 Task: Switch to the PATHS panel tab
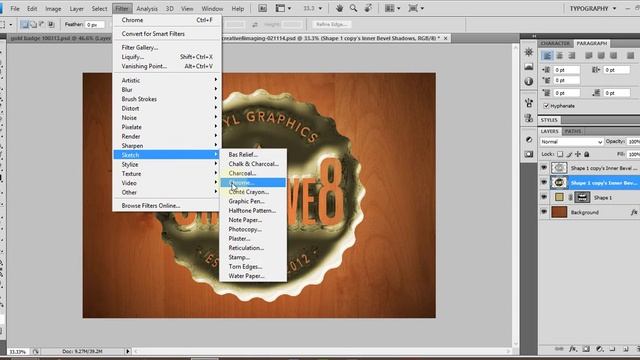573,131
